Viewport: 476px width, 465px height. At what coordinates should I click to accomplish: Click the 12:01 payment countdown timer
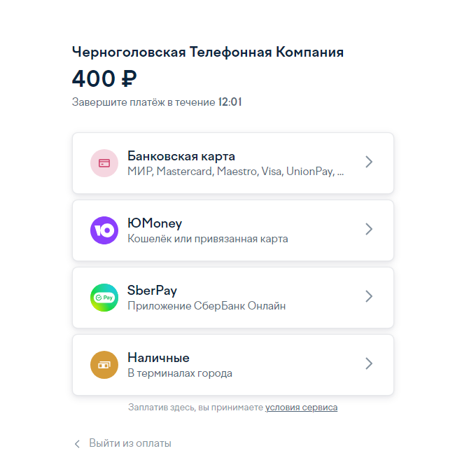tap(230, 102)
